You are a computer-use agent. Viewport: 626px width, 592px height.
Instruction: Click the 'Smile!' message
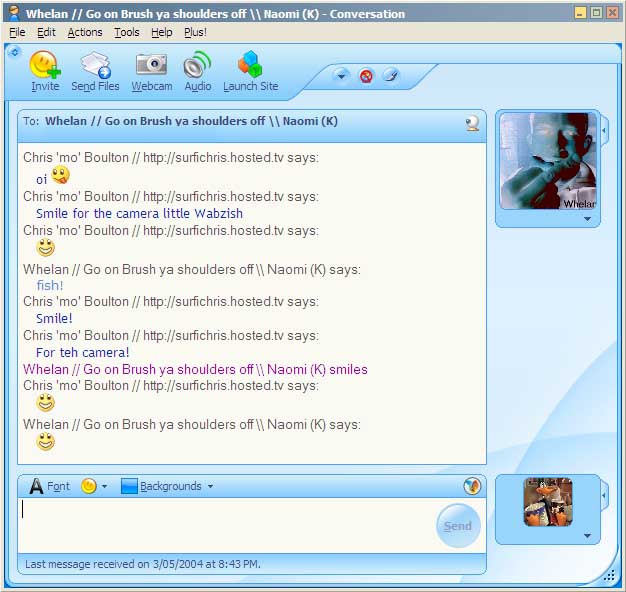point(54,319)
